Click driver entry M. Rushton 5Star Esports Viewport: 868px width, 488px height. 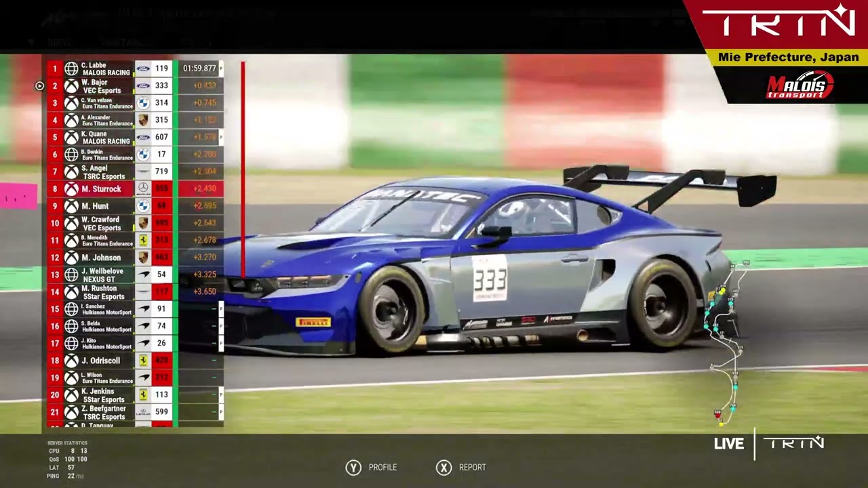pos(103,292)
